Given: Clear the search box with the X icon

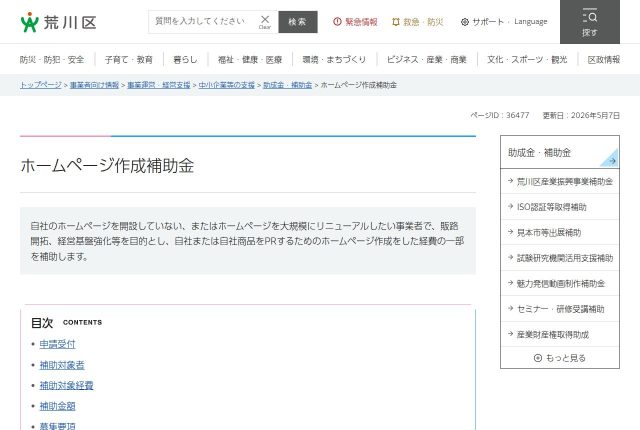Looking at the screenshot, I should (264, 21).
